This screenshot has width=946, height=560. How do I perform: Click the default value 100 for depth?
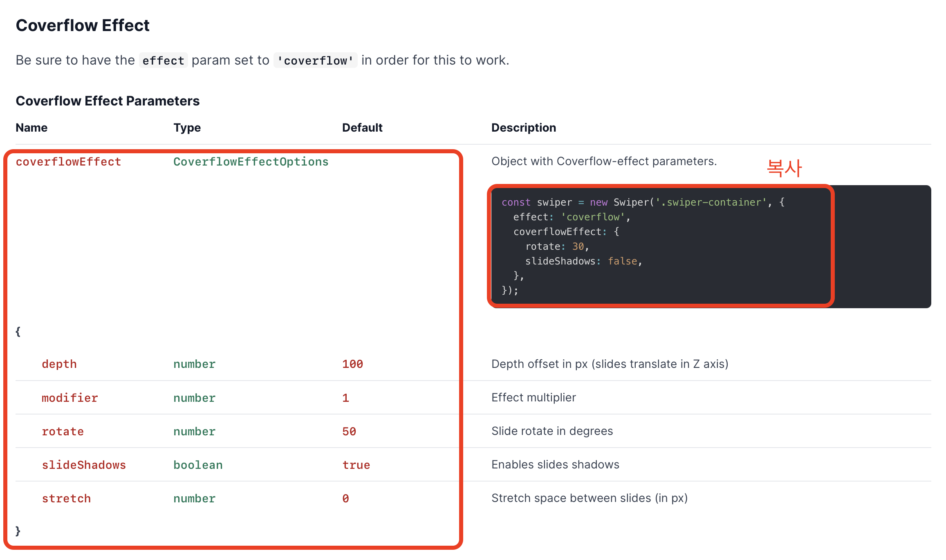coord(352,364)
